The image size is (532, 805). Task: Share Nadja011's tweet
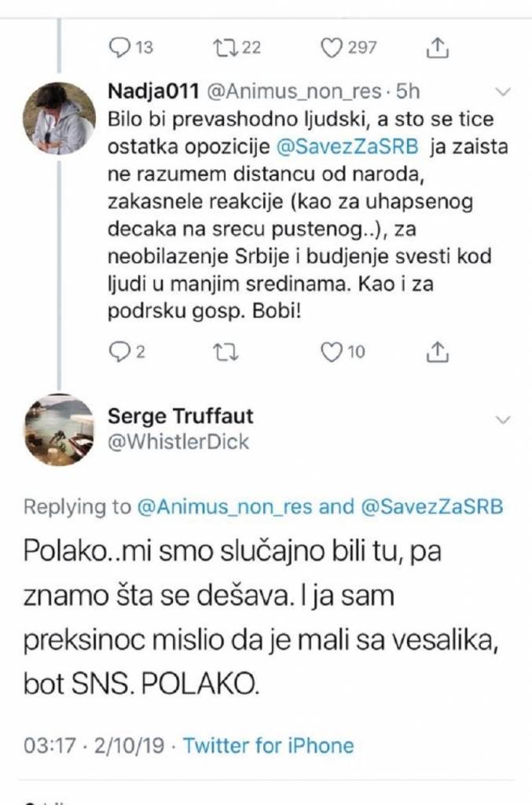coord(437,352)
